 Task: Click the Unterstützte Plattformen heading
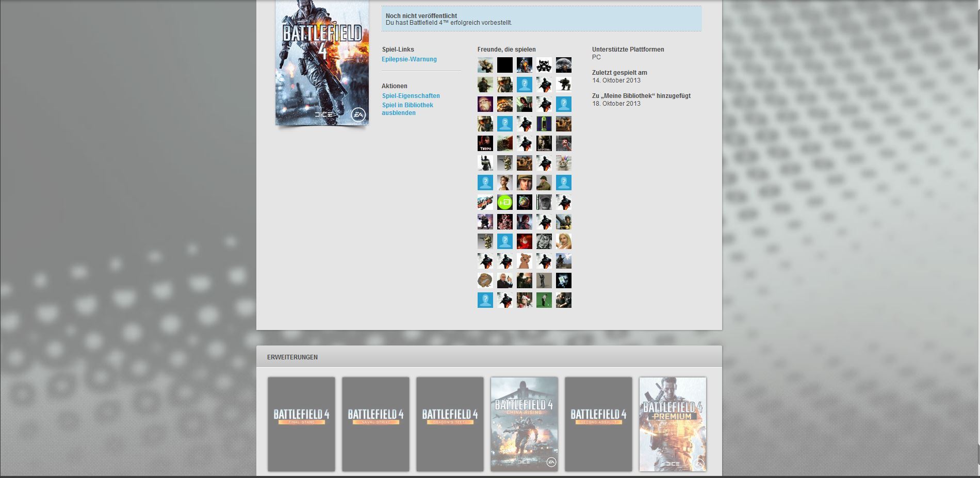628,50
